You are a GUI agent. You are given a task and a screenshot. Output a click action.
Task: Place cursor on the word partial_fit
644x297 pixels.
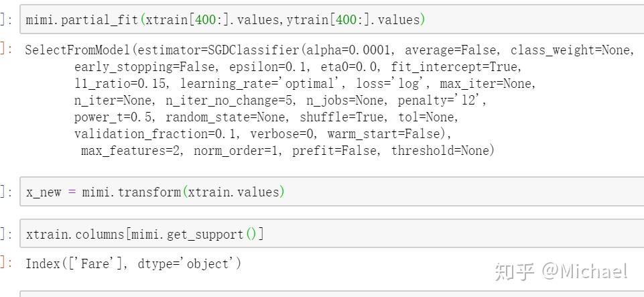(103, 19)
